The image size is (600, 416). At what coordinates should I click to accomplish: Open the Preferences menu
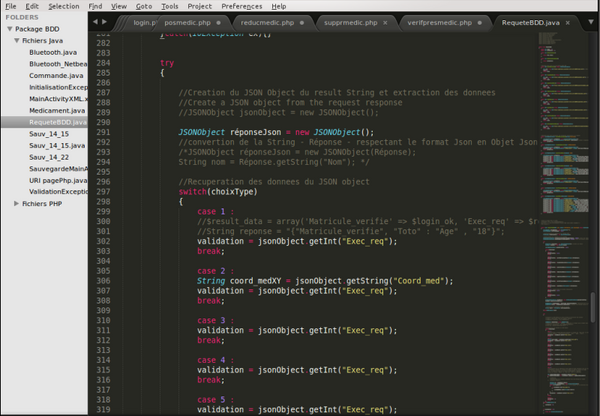(241, 6)
